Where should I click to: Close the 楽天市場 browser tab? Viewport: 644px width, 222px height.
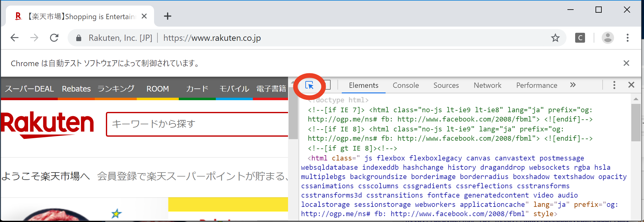coord(144,16)
